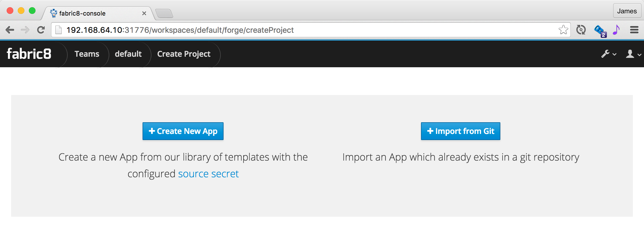Go to Teams in the breadcrumb
This screenshot has width=644, height=227.
tap(87, 54)
